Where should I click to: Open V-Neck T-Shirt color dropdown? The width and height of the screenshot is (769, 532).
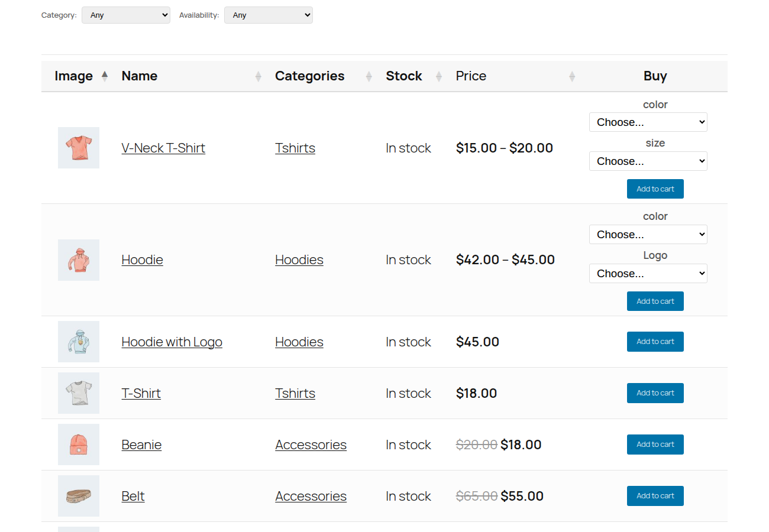click(648, 122)
